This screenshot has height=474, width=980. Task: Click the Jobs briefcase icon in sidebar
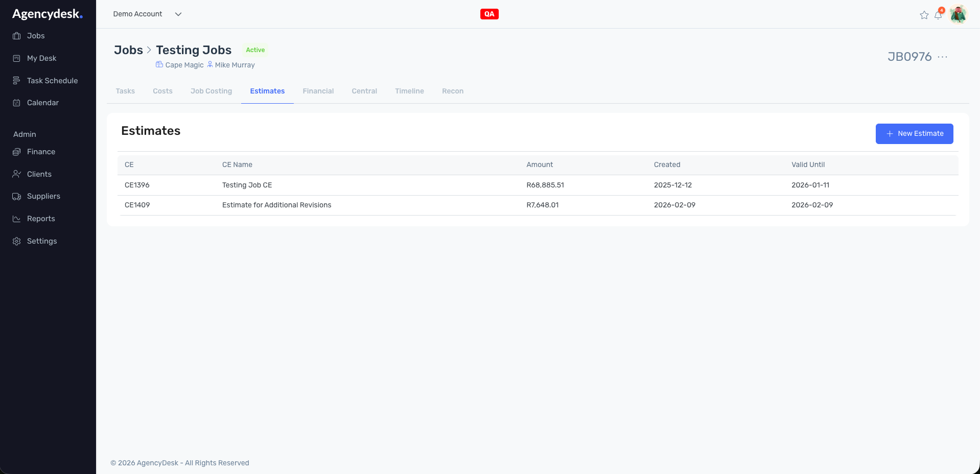(x=17, y=36)
